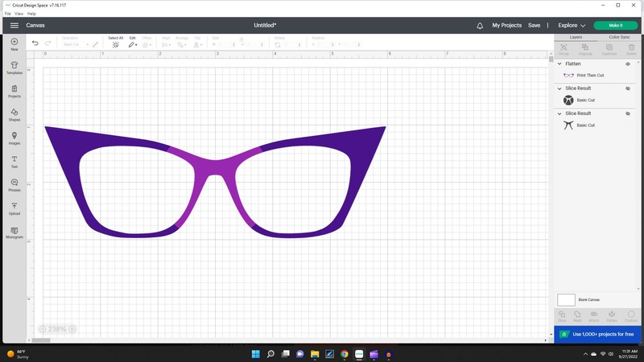
Task: Click the Weld tool
Action: 577,316
